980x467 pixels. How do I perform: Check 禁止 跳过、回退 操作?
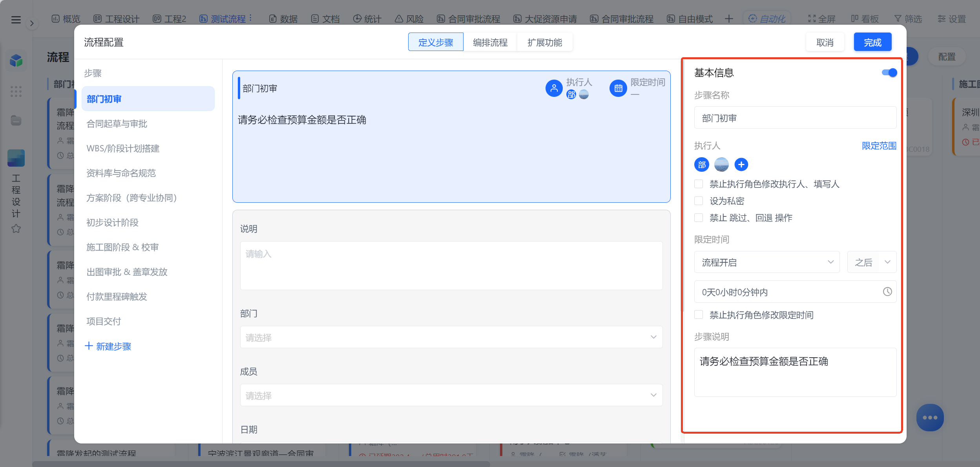point(699,218)
